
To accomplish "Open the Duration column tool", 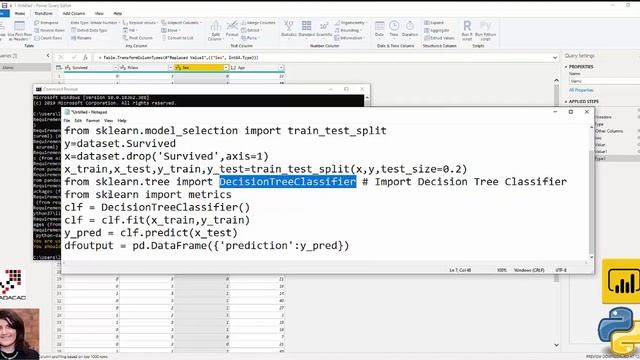I will click(410, 29).
